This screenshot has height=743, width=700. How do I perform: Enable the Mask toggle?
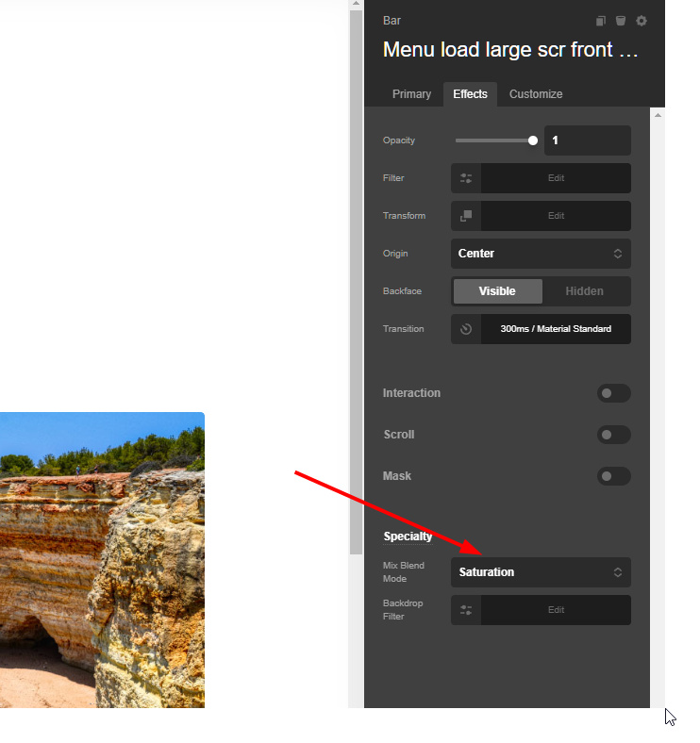click(x=613, y=476)
